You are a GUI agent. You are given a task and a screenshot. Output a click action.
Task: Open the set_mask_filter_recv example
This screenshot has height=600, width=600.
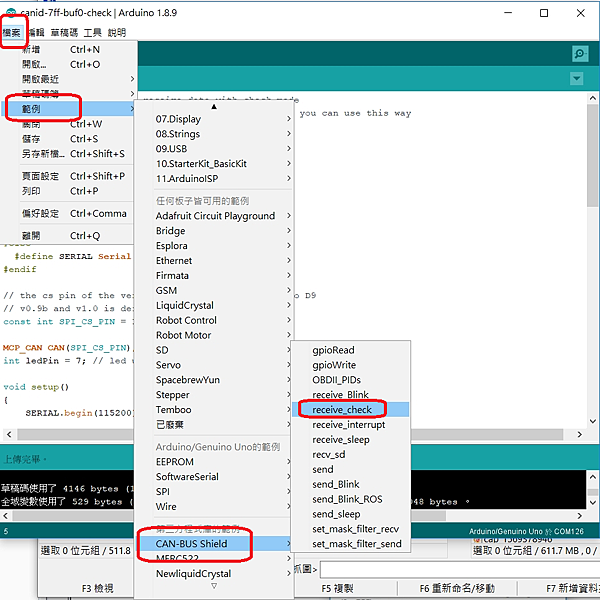tap(351, 529)
